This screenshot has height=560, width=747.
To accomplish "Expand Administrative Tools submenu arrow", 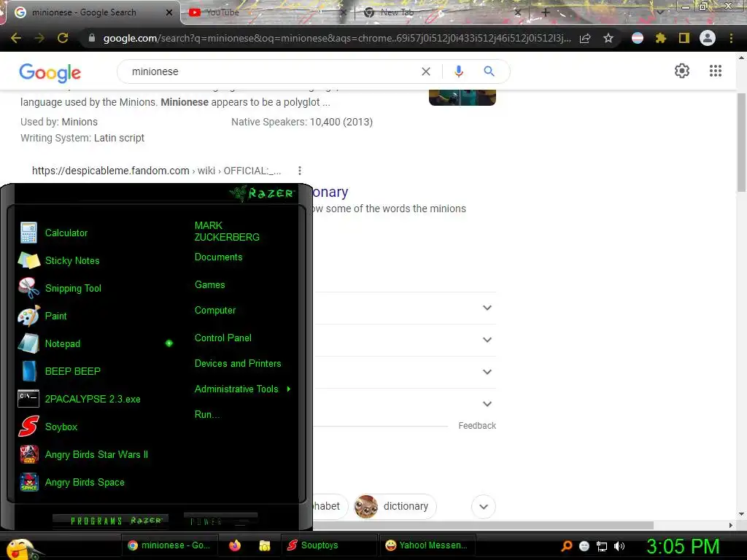I will point(289,389).
